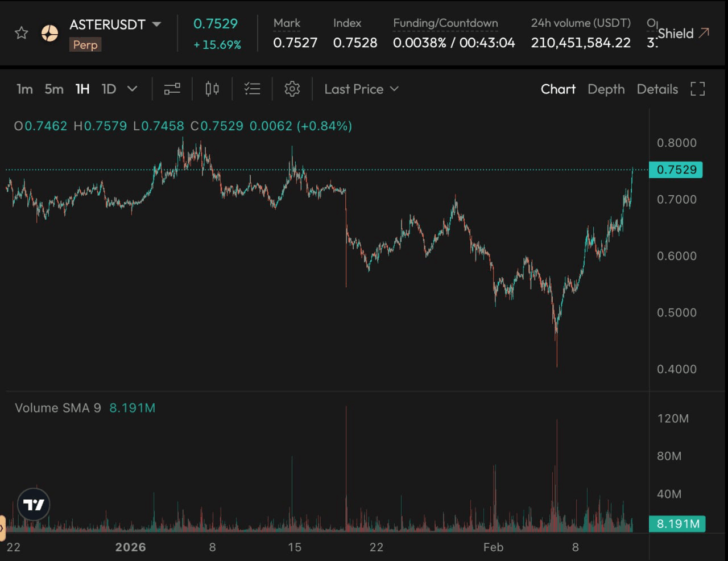Open the chart display options sliders icon
The width and height of the screenshot is (728, 561).
pyautogui.click(x=172, y=89)
